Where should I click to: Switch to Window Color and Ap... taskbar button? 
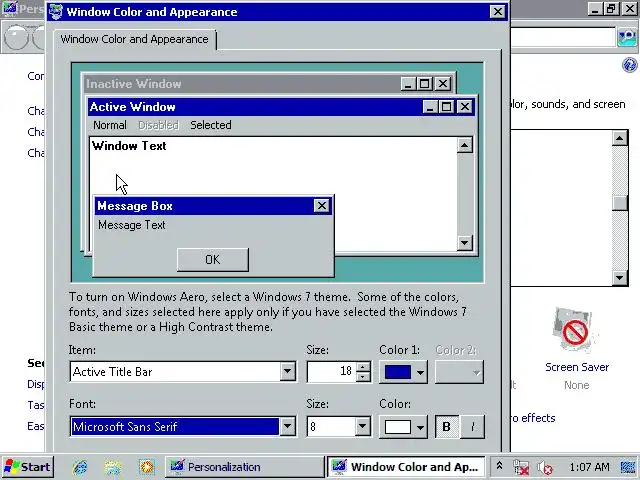tap(406, 467)
